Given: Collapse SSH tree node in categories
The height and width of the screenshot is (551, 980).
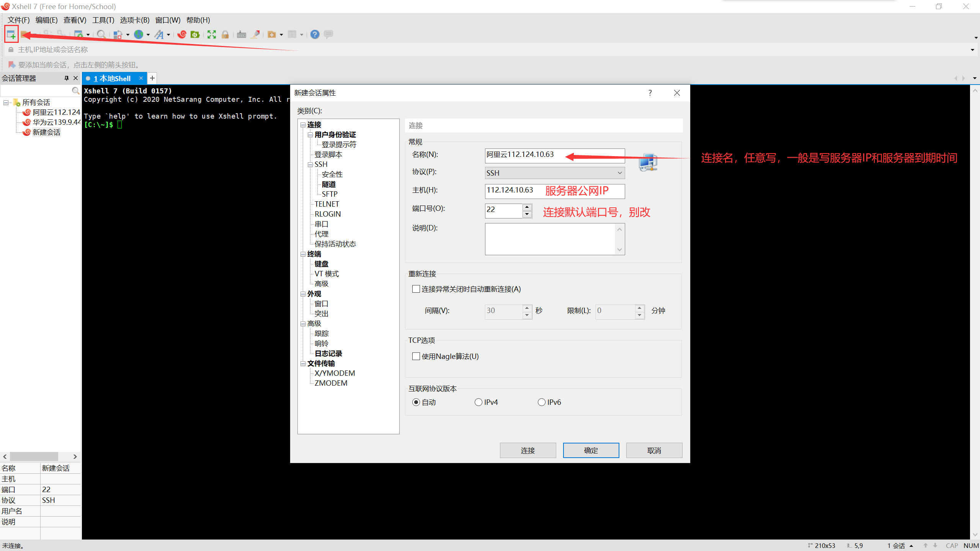Looking at the screenshot, I should (310, 165).
